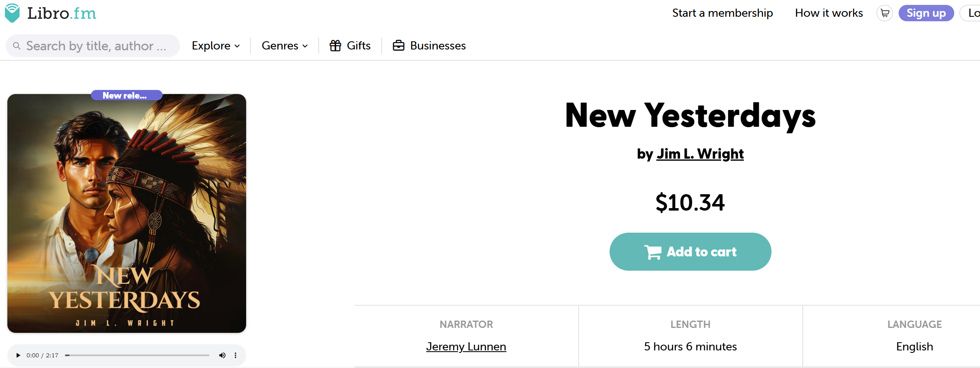Mute the audio sample volume
This screenshot has height=368, width=980.
[222, 355]
